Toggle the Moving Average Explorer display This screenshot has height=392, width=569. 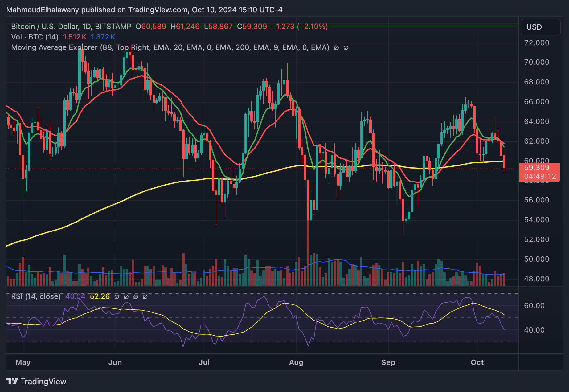pos(54,47)
